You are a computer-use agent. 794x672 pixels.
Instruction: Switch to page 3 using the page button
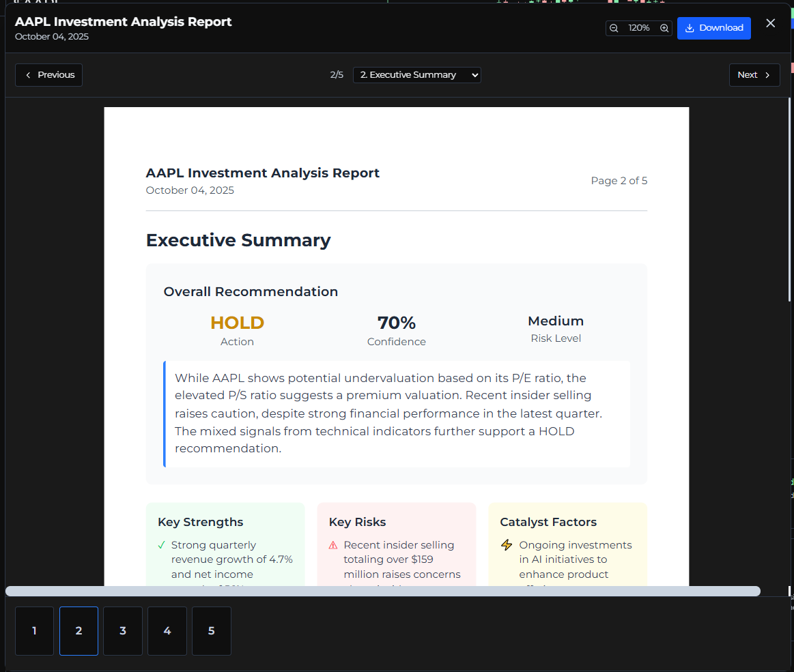(123, 631)
